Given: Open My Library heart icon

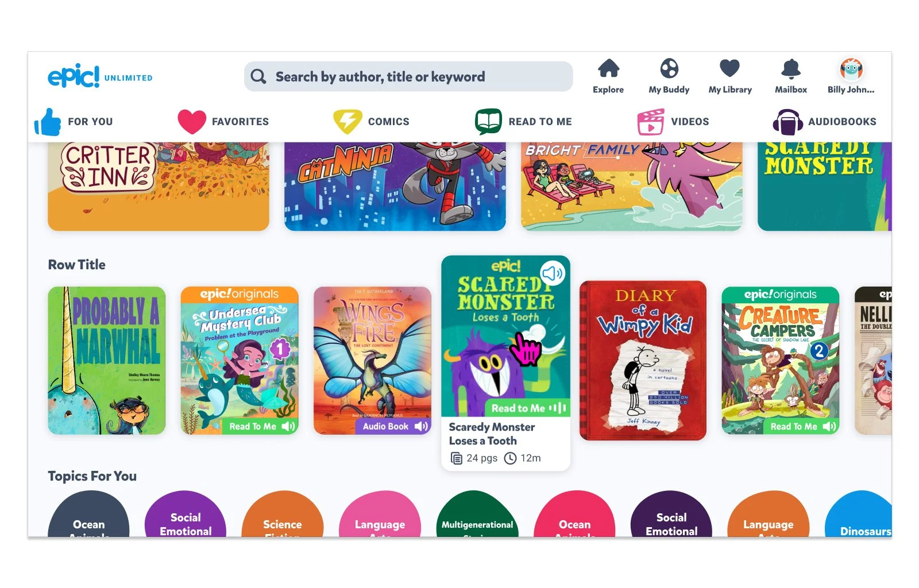Looking at the screenshot, I should click(x=729, y=68).
